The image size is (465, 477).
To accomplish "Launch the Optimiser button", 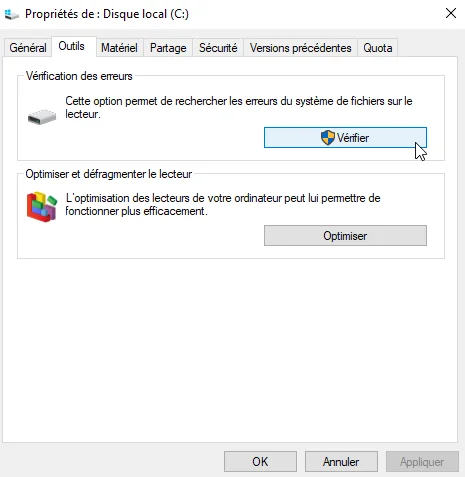I will [345, 236].
